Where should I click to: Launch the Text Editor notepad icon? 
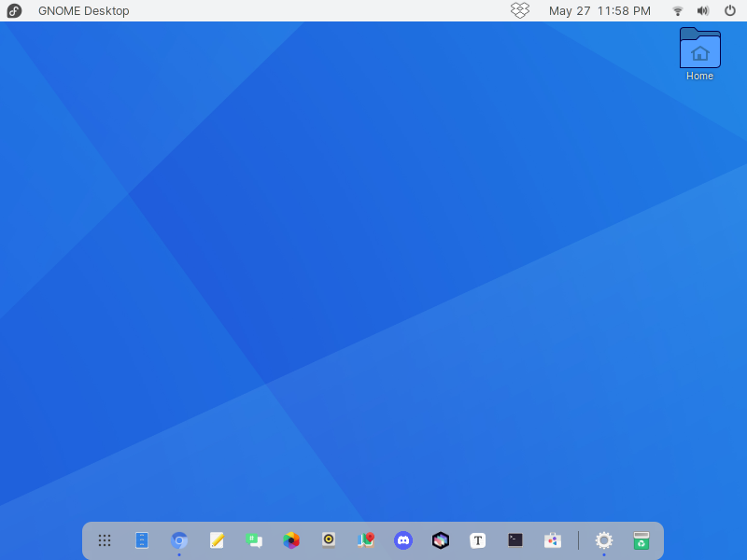[217, 540]
